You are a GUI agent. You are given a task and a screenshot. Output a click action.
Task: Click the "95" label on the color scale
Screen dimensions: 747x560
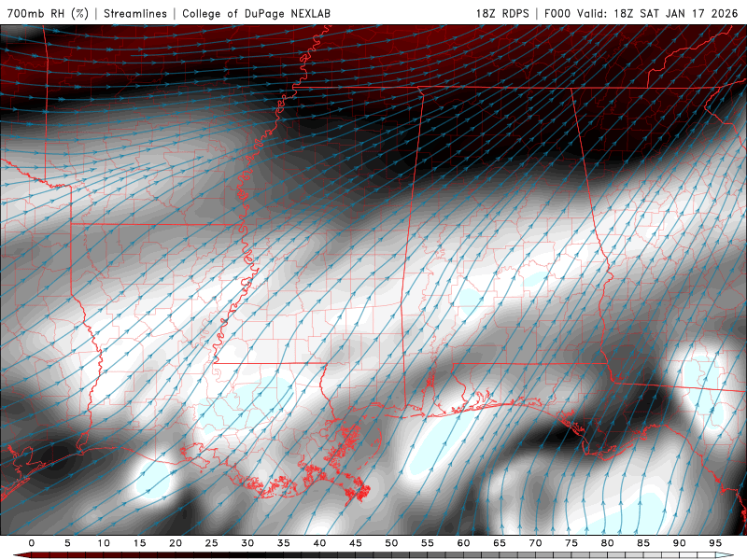coord(715,543)
